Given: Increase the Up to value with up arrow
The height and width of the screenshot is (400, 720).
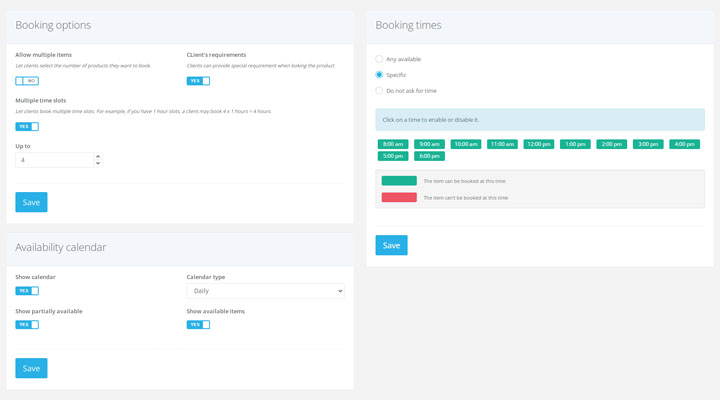Looking at the screenshot, I should [x=98, y=156].
